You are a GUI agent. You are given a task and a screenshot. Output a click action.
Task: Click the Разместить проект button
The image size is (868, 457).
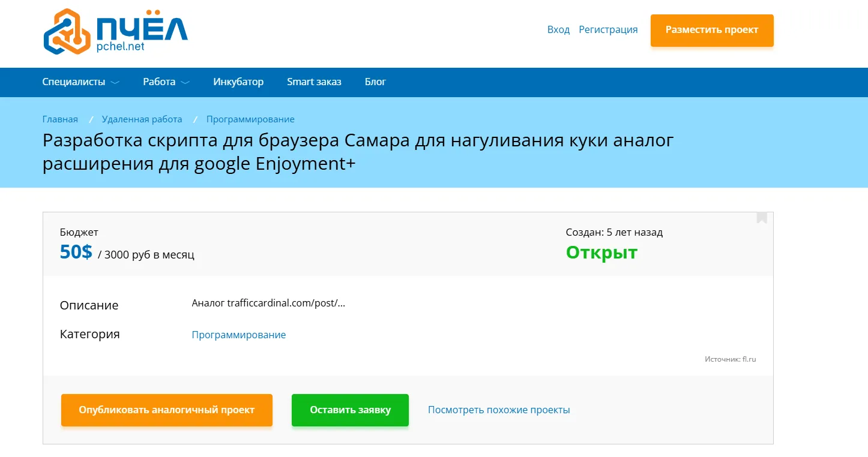tap(712, 30)
